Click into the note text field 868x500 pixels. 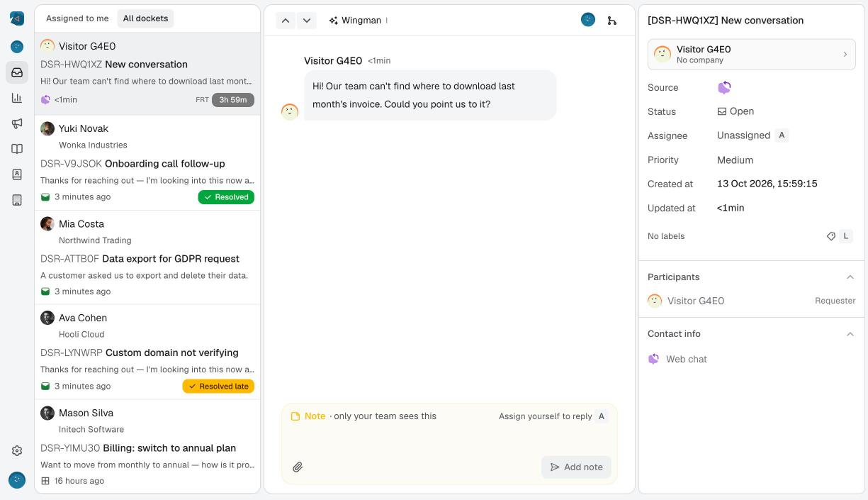point(449,438)
